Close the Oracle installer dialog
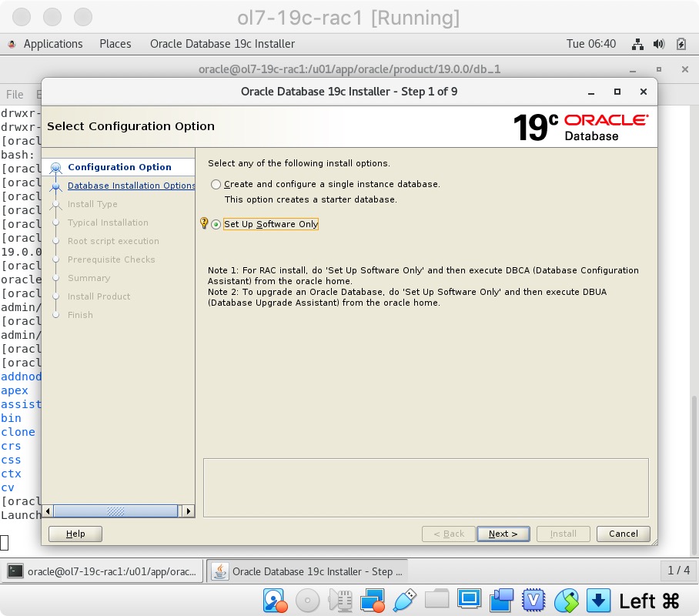The height and width of the screenshot is (616, 699). pos(644,92)
